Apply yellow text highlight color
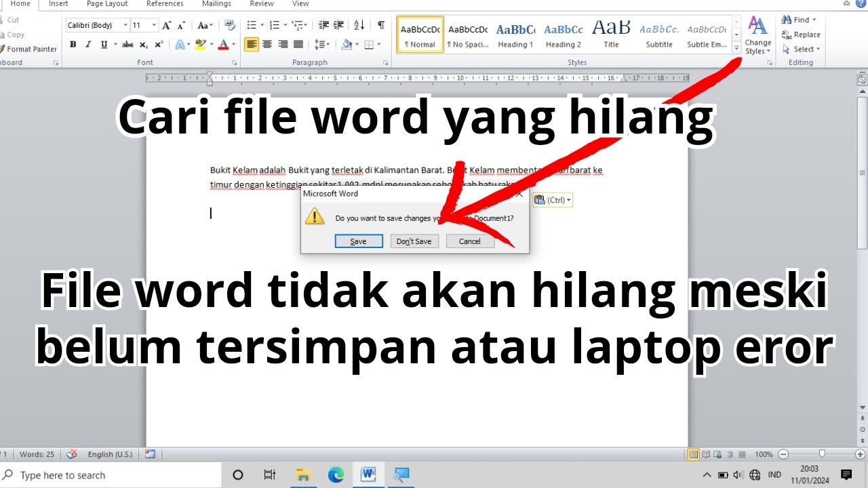 coord(199,45)
